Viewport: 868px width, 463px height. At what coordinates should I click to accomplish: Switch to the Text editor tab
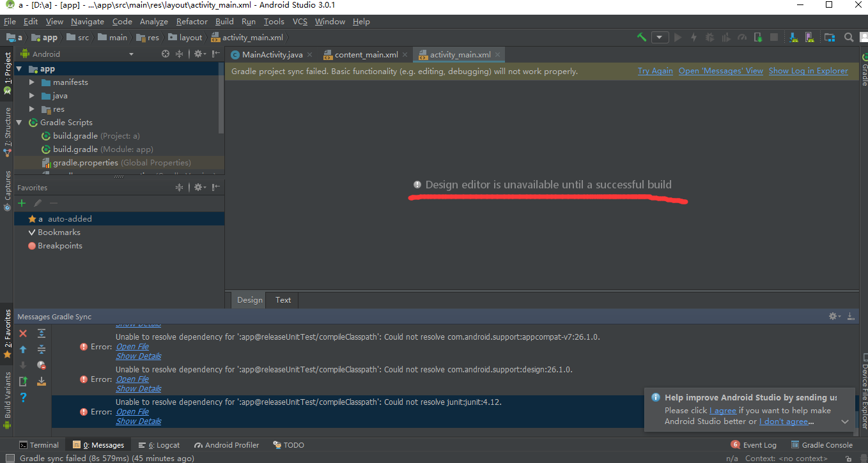coord(283,300)
